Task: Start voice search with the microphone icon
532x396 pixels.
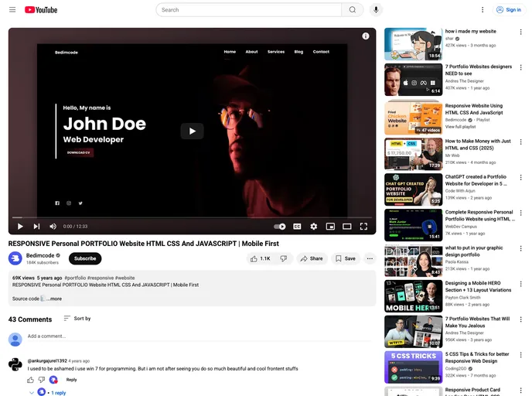Action: pyautogui.click(x=376, y=10)
